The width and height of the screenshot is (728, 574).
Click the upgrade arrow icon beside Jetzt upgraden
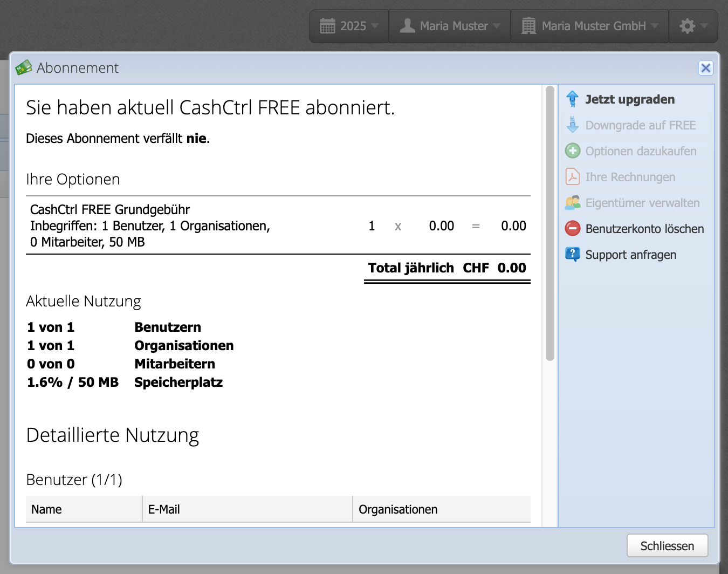pyautogui.click(x=573, y=99)
